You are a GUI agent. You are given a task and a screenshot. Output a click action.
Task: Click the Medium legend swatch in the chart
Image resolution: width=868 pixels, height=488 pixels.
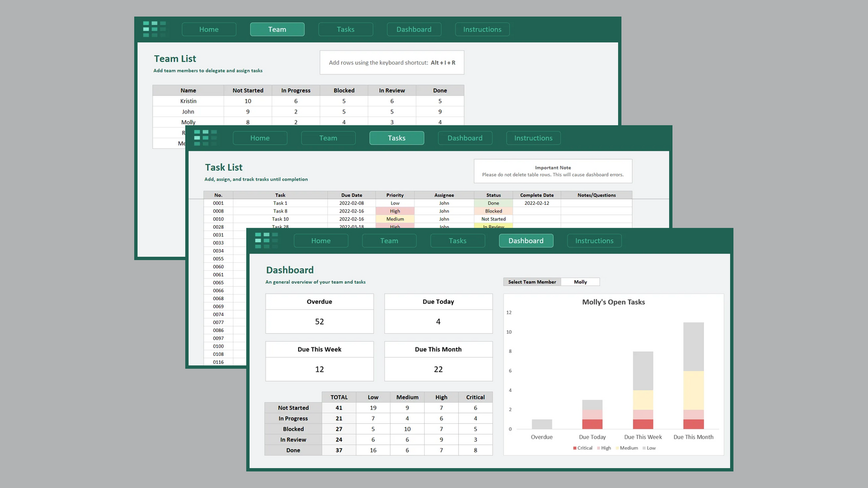[617, 448]
